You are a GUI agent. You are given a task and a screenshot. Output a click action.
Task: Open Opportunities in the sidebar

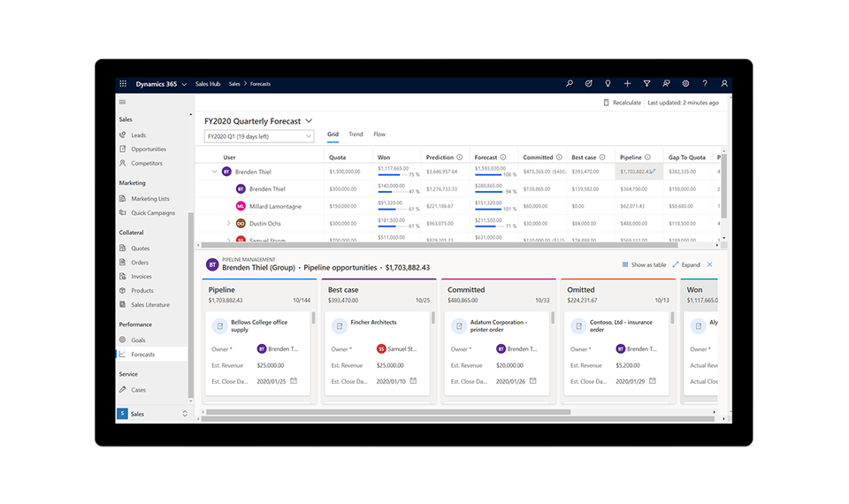(x=148, y=149)
